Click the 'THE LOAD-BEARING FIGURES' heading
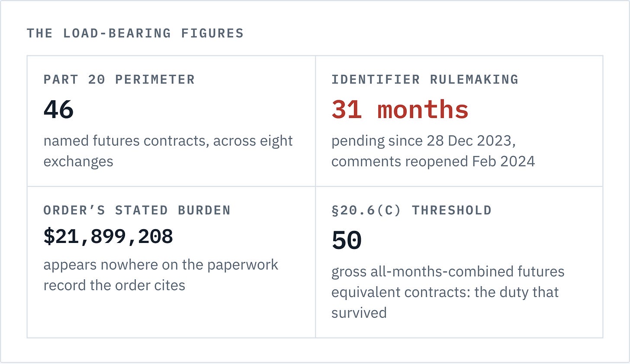Screen dimensions: 630x364 pos(135,33)
